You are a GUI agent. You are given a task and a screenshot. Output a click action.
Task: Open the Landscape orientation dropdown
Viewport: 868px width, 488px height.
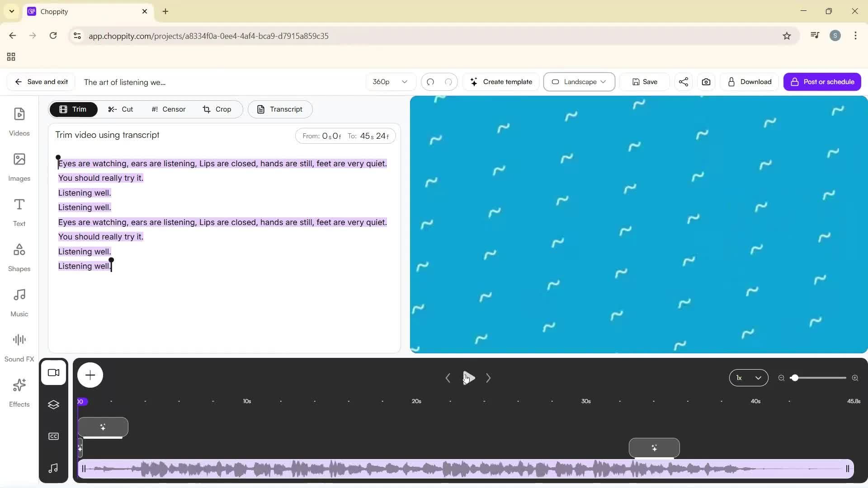click(579, 82)
